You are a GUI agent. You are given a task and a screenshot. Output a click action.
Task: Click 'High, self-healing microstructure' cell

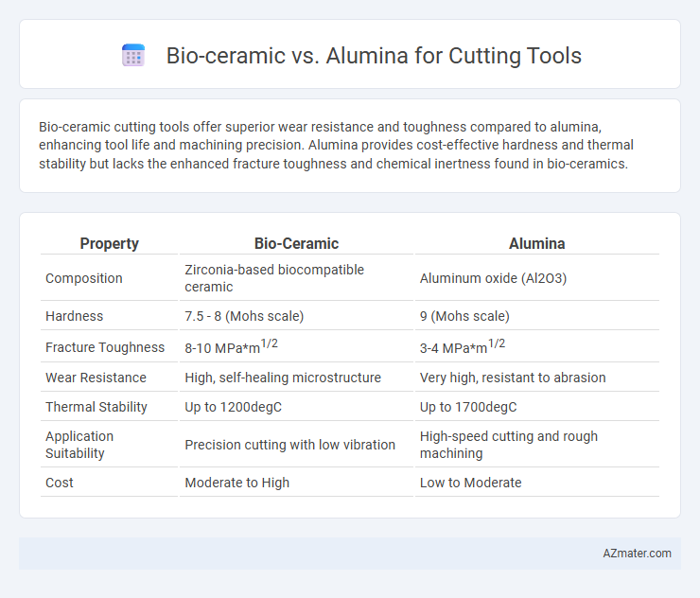pyautogui.click(x=283, y=378)
